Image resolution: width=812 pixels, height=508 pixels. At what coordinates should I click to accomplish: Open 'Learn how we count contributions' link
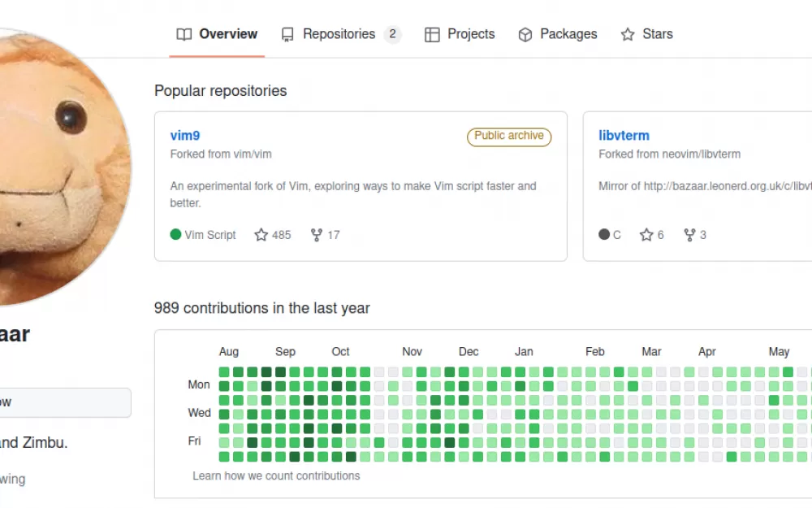276,475
